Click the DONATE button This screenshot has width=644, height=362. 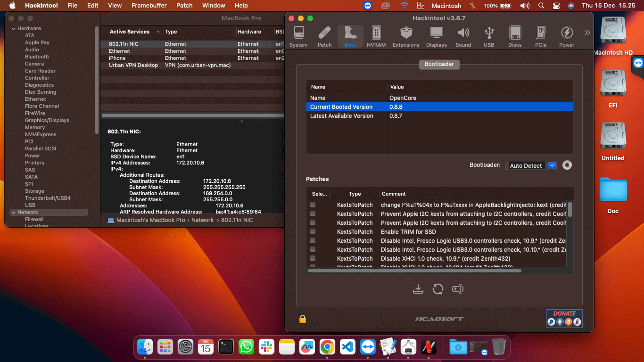coord(564,319)
